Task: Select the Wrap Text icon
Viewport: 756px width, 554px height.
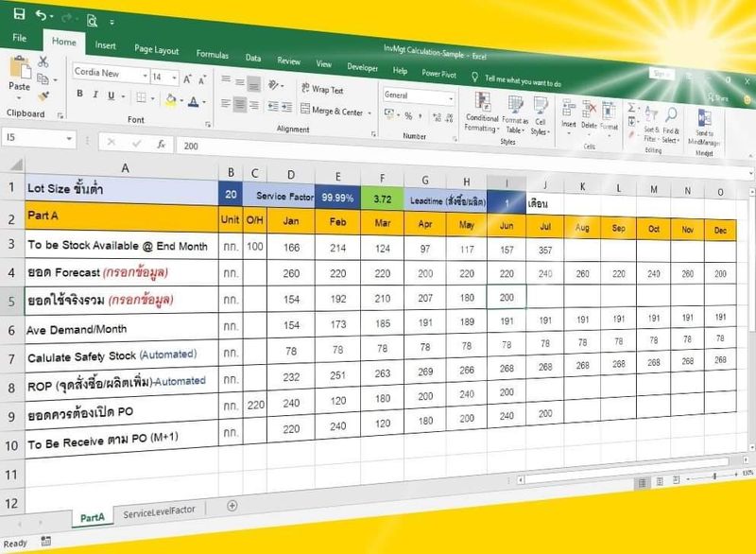Action: [305, 87]
